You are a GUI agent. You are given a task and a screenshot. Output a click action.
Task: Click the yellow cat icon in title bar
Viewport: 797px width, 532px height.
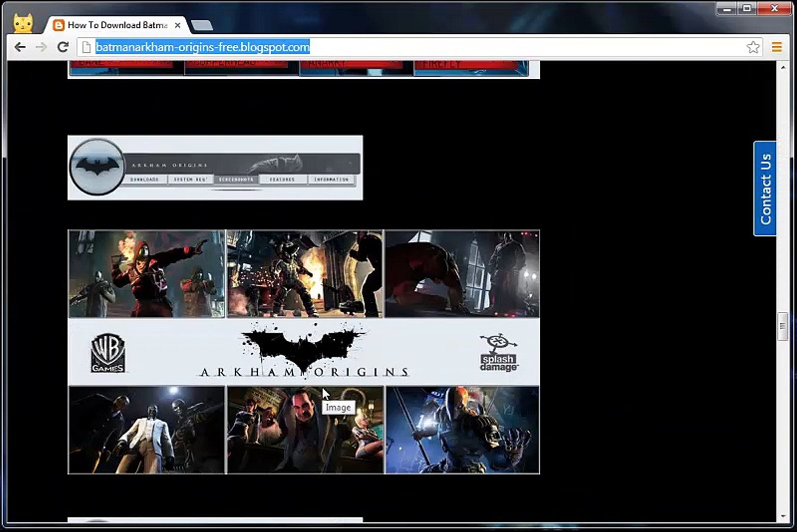pos(23,23)
